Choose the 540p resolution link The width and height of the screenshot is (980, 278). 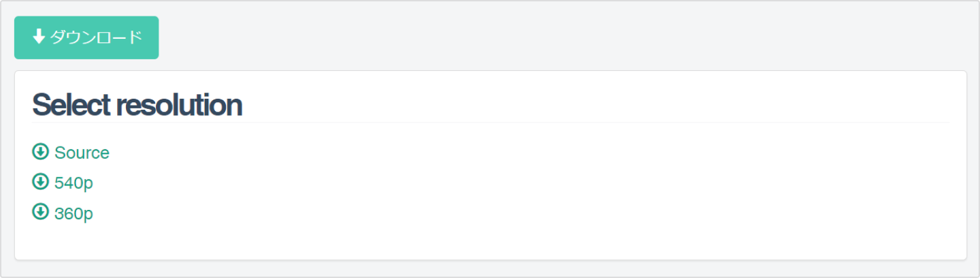coord(63,183)
